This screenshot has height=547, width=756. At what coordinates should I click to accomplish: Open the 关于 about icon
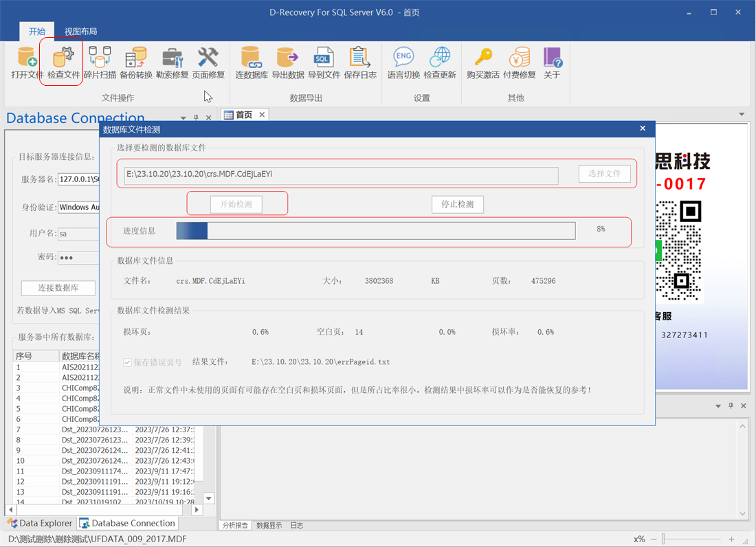pos(552,63)
